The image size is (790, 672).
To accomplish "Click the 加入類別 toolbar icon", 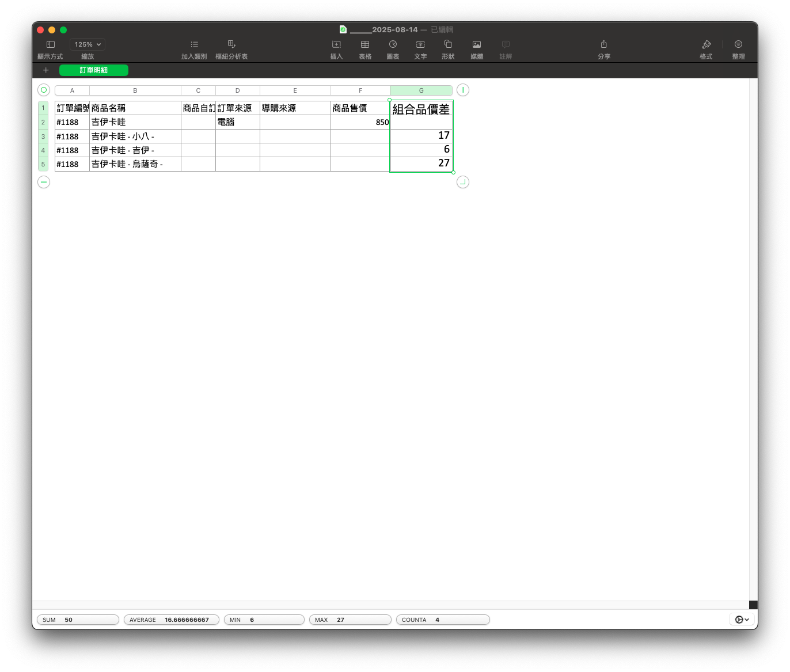I will [194, 45].
